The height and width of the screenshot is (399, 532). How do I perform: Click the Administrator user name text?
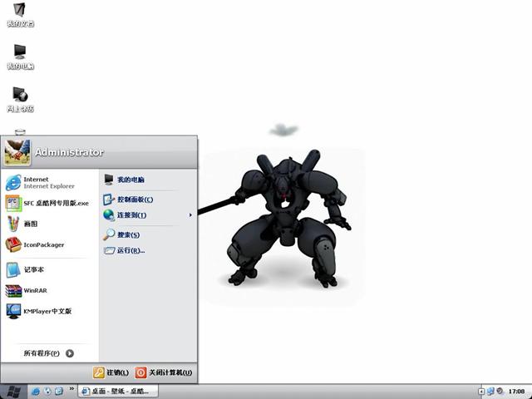[69, 152]
